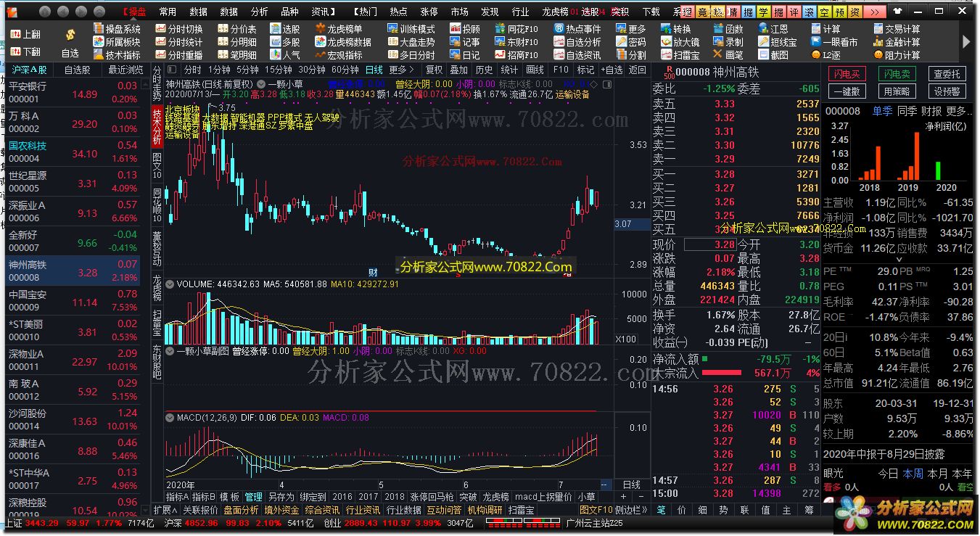Switch to the 最近浏览 tab
Viewport: 980px width, 536px height.
tap(125, 70)
